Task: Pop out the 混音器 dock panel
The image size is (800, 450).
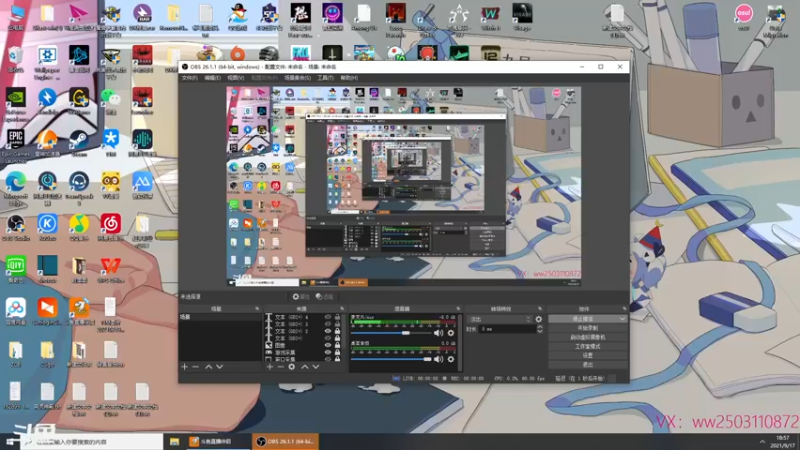Action: (458, 309)
